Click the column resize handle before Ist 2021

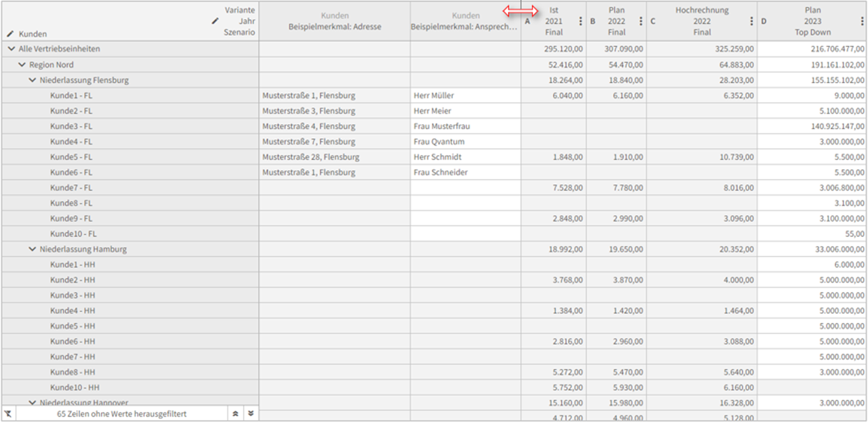tap(520, 11)
